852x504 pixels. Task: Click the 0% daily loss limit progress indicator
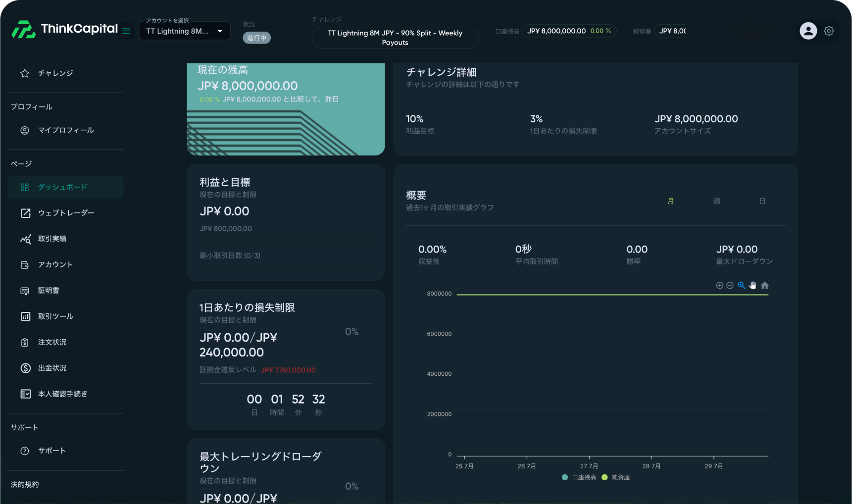pos(351,331)
